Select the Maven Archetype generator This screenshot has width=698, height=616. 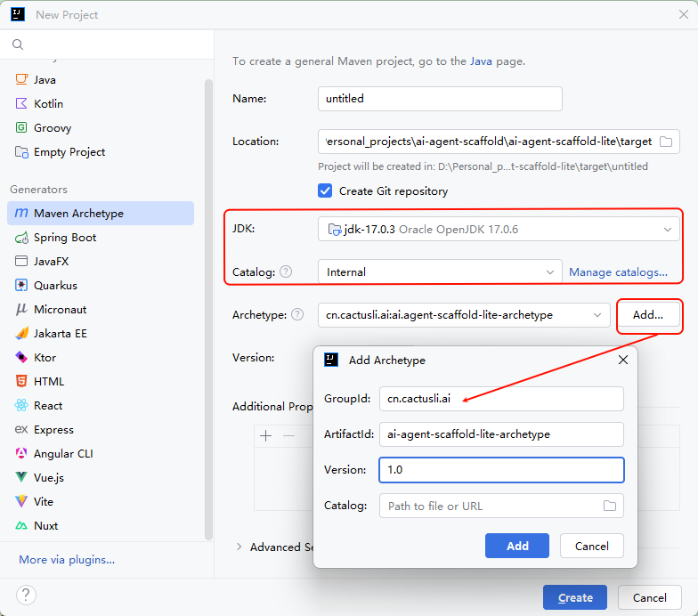point(101,214)
